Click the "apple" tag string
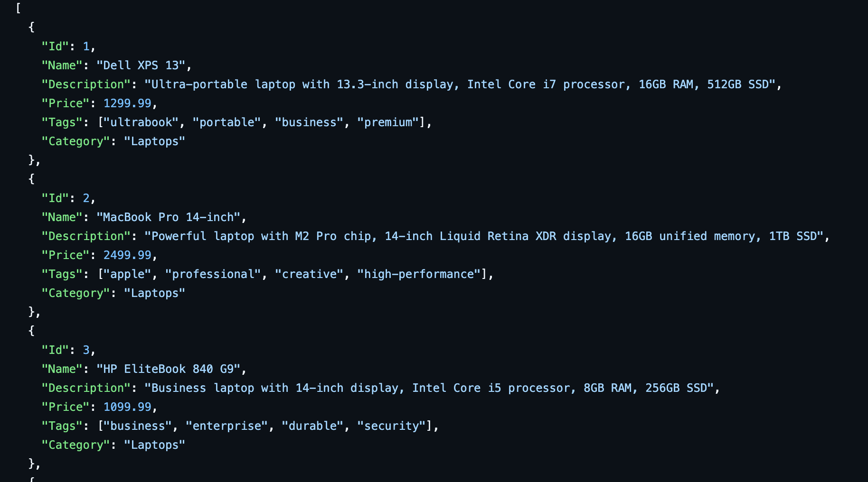This screenshot has width=868, height=482. click(127, 274)
